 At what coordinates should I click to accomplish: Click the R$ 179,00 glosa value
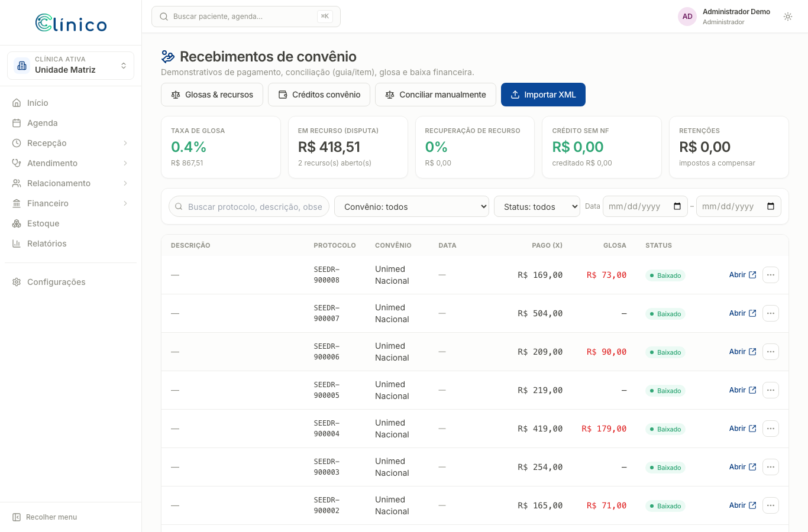click(604, 429)
